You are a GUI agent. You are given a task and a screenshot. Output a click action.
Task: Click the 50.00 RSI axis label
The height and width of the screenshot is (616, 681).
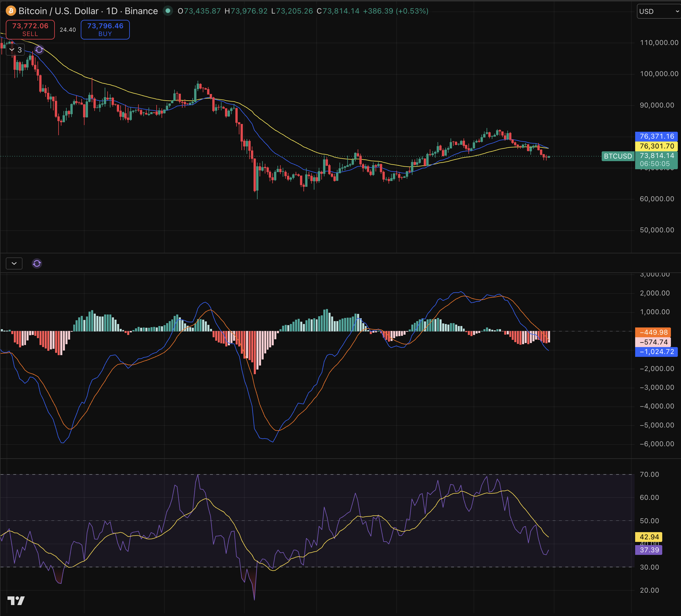(649, 521)
